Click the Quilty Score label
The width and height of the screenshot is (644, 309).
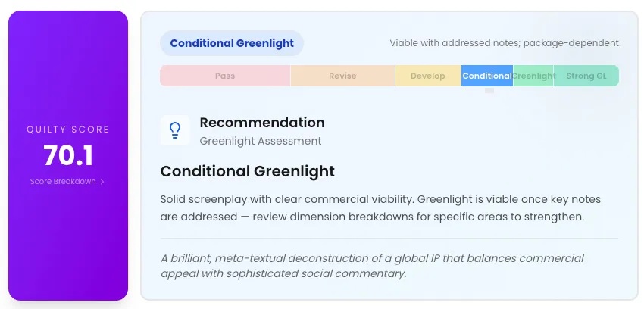68,130
